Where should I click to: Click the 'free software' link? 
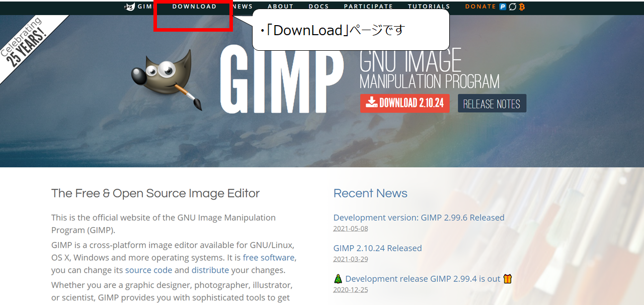click(x=269, y=258)
